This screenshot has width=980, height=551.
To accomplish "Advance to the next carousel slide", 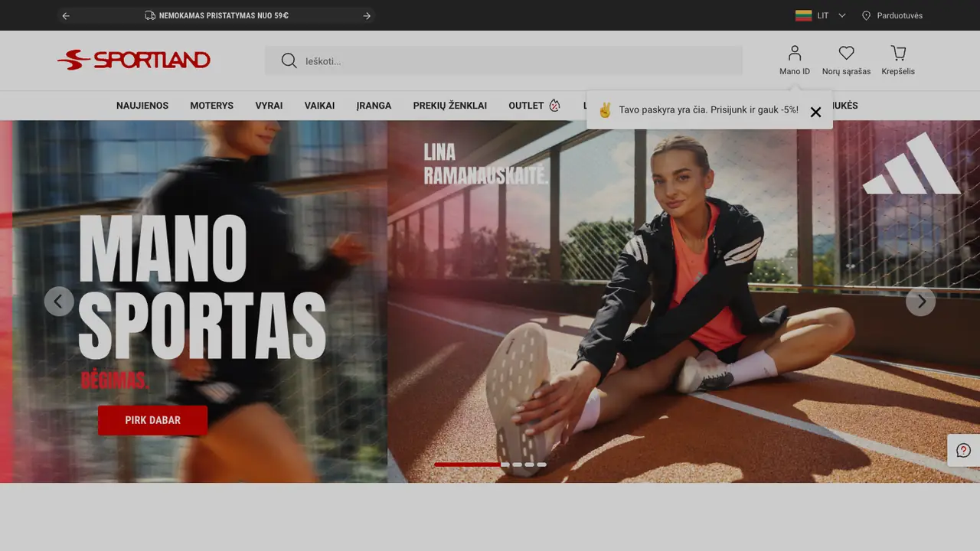I will click(x=920, y=302).
